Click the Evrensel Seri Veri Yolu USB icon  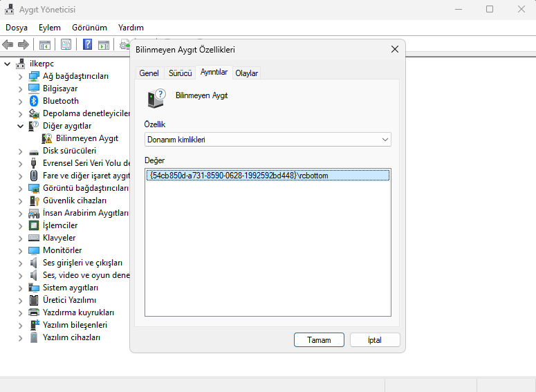coord(33,163)
